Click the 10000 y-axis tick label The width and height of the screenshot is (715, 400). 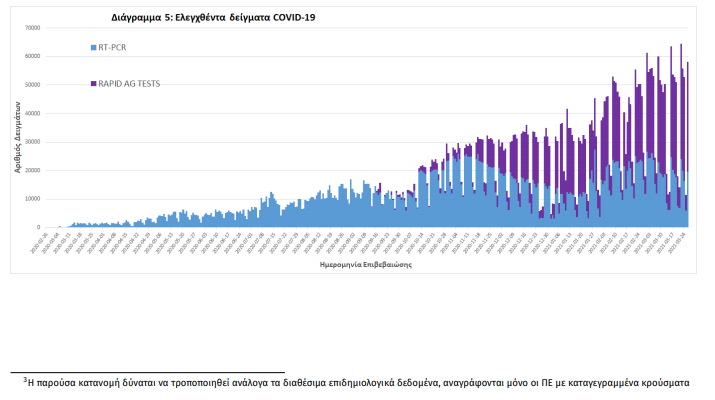[x=31, y=198]
